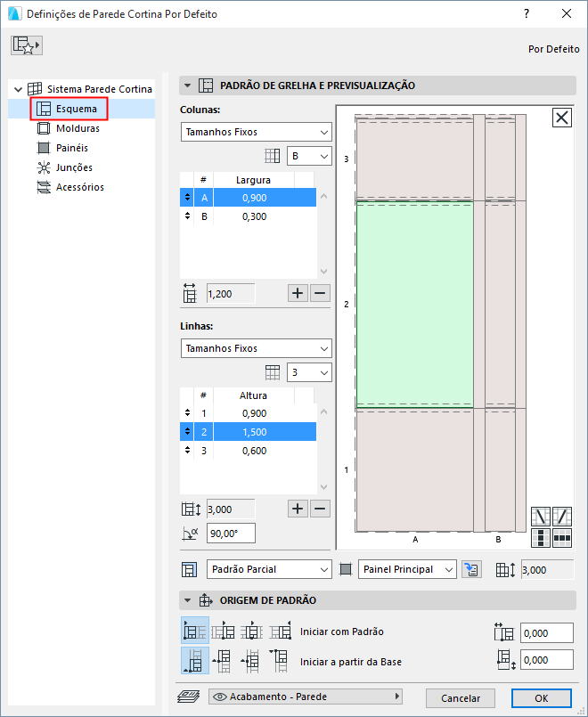Select fourth vertical pattern start option
Viewport: 588px width, 717px height.
(x=281, y=661)
